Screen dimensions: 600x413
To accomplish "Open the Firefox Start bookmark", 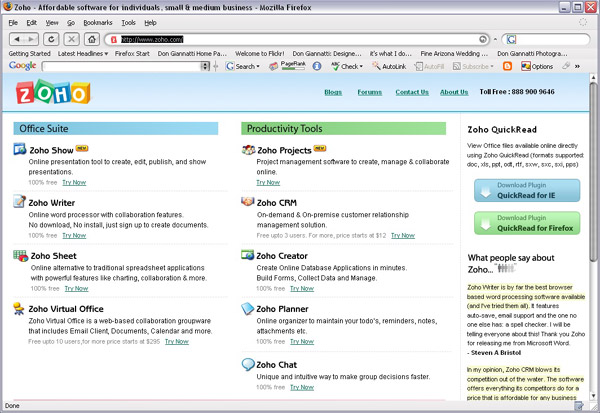I will 132,54.
